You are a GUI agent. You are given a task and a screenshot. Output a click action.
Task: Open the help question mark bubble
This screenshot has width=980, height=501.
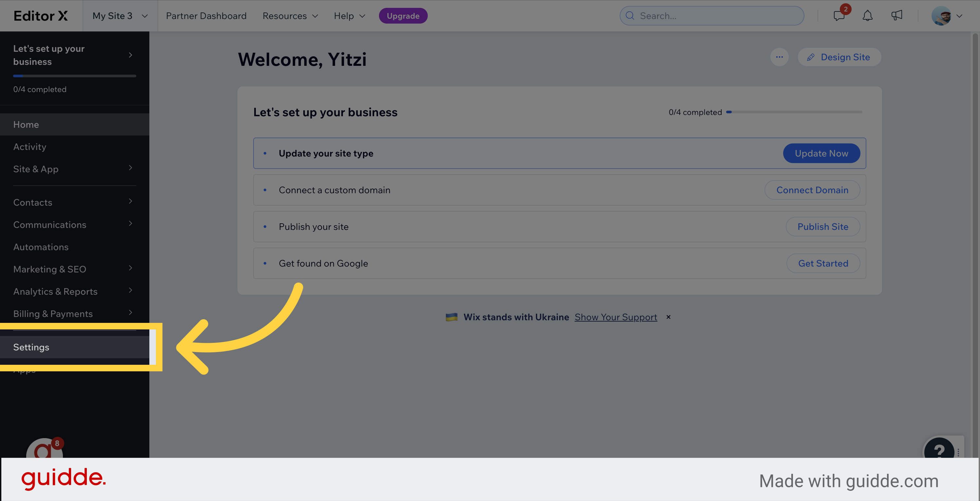939,450
